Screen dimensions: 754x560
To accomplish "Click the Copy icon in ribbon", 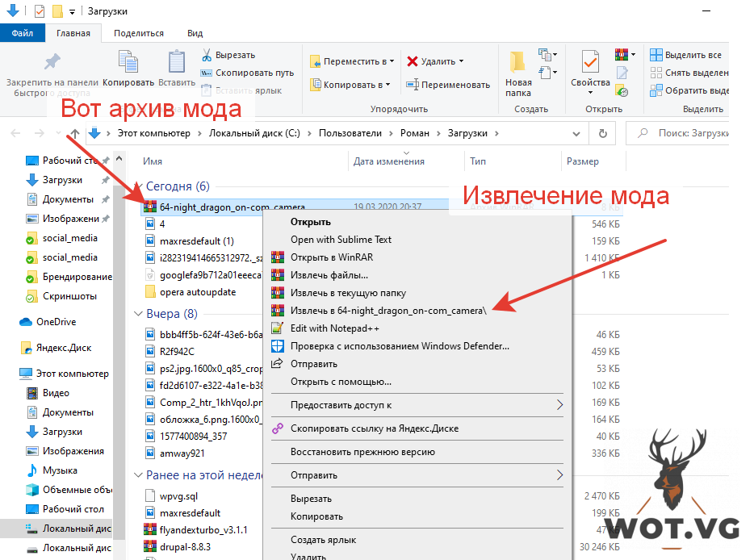I will (x=128, y=61).
